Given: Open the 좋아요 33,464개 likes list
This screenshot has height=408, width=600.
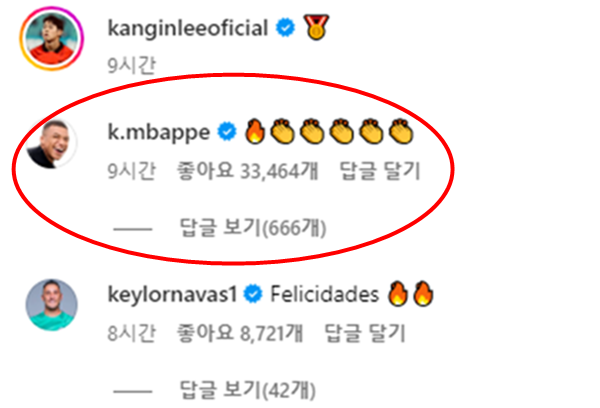Looking at the screenshot, I should pos(247,171).
